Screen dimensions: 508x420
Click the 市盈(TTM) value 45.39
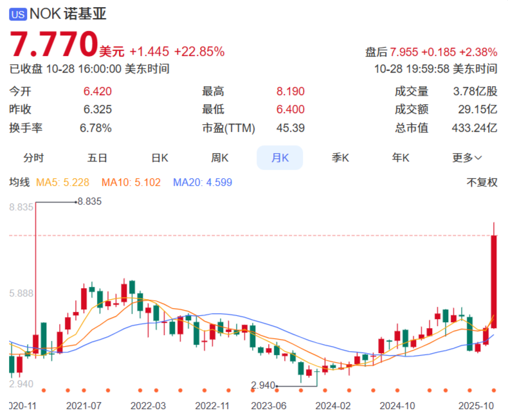290,128
